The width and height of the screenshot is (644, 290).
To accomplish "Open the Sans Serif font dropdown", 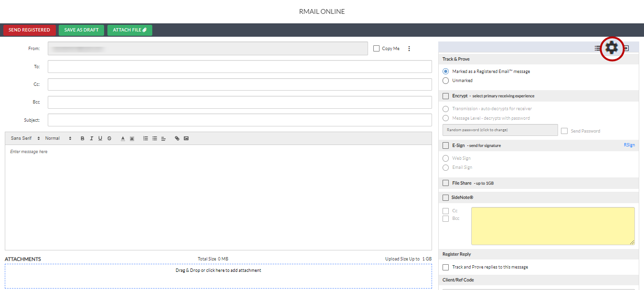I will pyautogui.click(x=25, y=138).
